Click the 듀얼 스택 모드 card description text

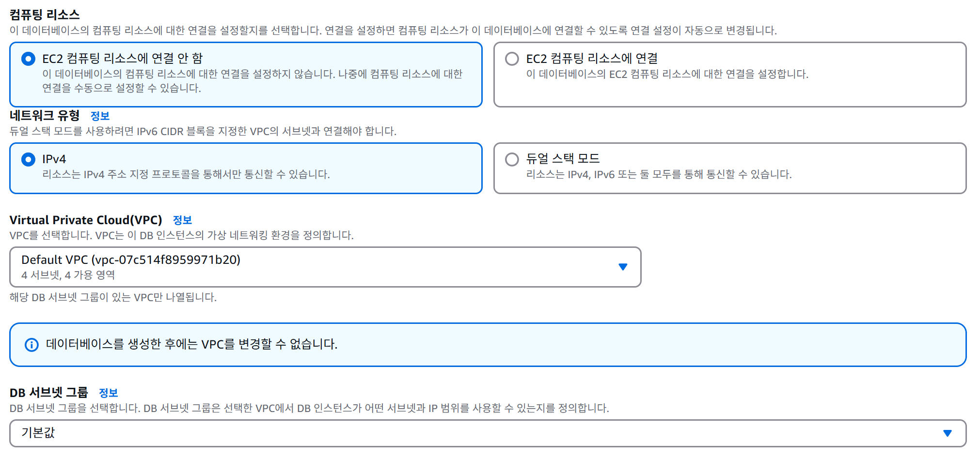659,174
